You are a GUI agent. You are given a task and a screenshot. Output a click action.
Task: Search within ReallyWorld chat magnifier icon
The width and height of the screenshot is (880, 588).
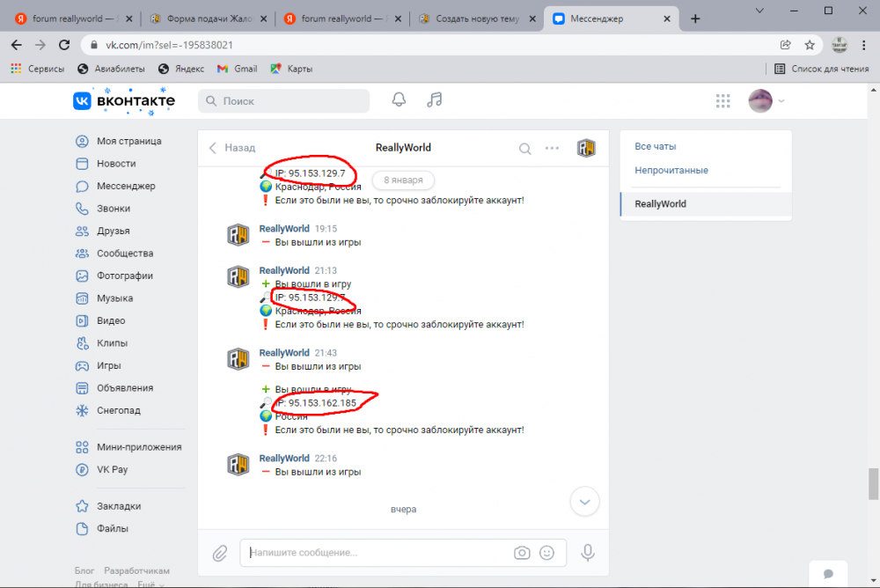(524, 148)
